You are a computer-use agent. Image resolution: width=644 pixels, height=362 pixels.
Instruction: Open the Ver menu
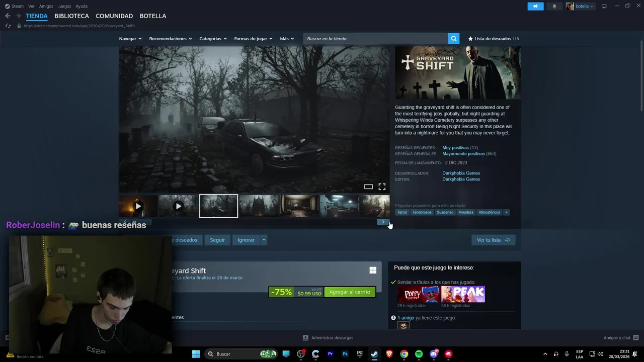pyautogui.click(x=31, y=6)
